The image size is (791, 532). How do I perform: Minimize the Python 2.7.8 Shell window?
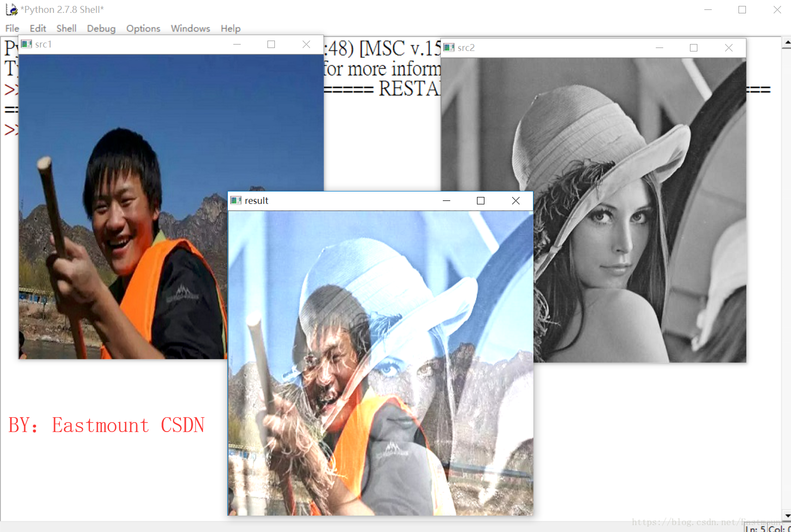point(708,10)
